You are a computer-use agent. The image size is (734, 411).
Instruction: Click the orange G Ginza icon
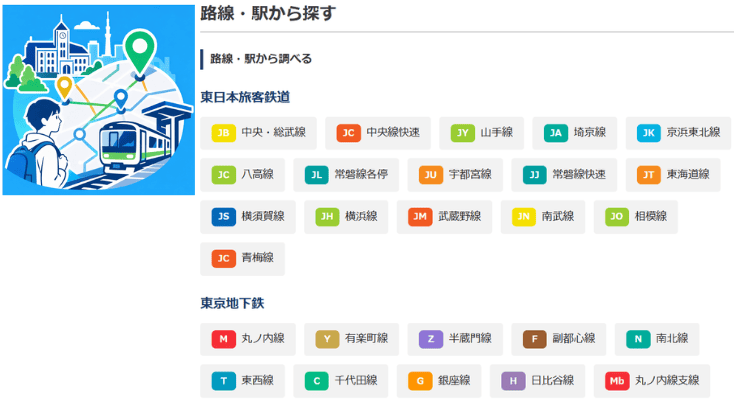[x=420, y=381]
